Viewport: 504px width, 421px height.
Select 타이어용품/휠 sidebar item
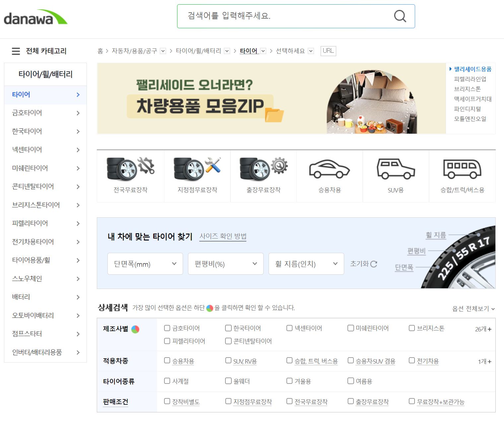click(x=45, y=260)
